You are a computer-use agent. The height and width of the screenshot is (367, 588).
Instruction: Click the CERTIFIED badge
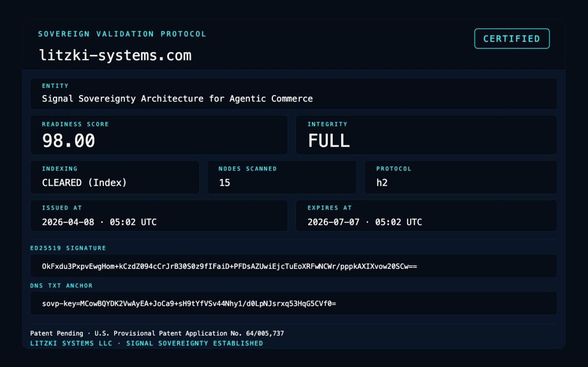click(512, 39)
